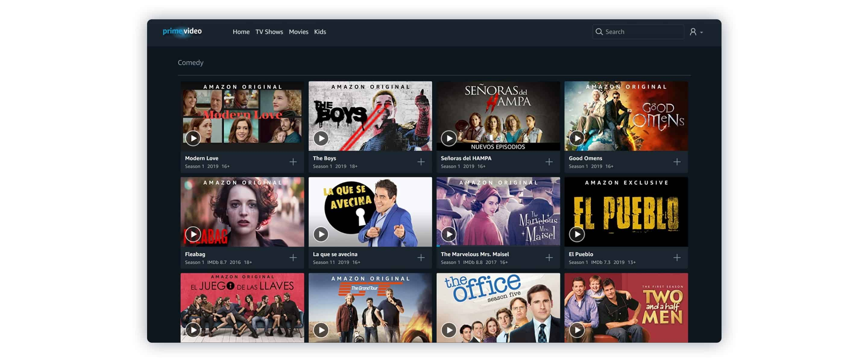
Task: Expand La que se avecina details
Action: (421, 257)
